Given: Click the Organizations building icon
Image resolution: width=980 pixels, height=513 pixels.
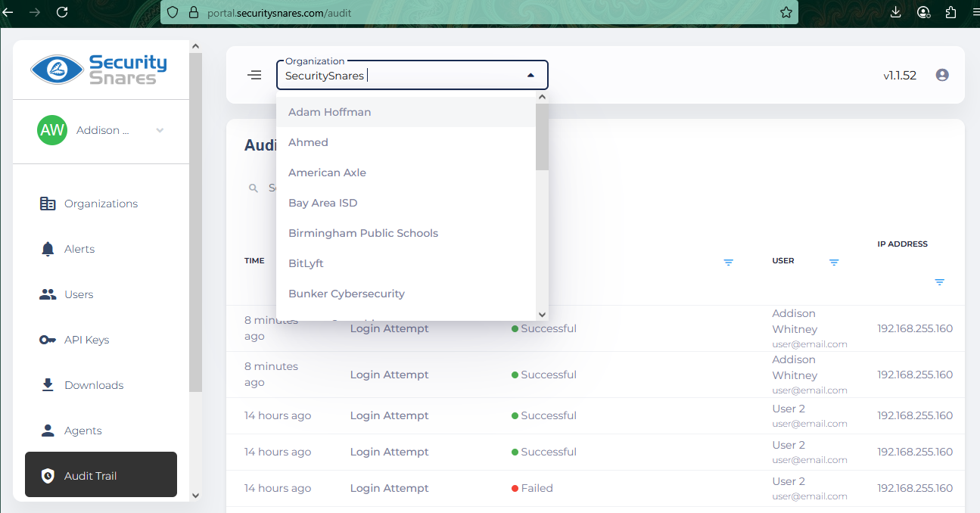Looking at the screenshot, I should [x=48, y=204].
